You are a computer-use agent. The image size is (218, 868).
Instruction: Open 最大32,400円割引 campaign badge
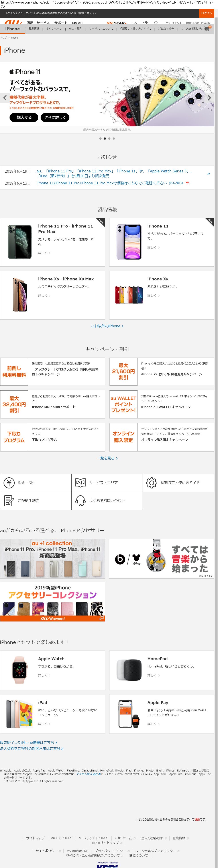14,404
